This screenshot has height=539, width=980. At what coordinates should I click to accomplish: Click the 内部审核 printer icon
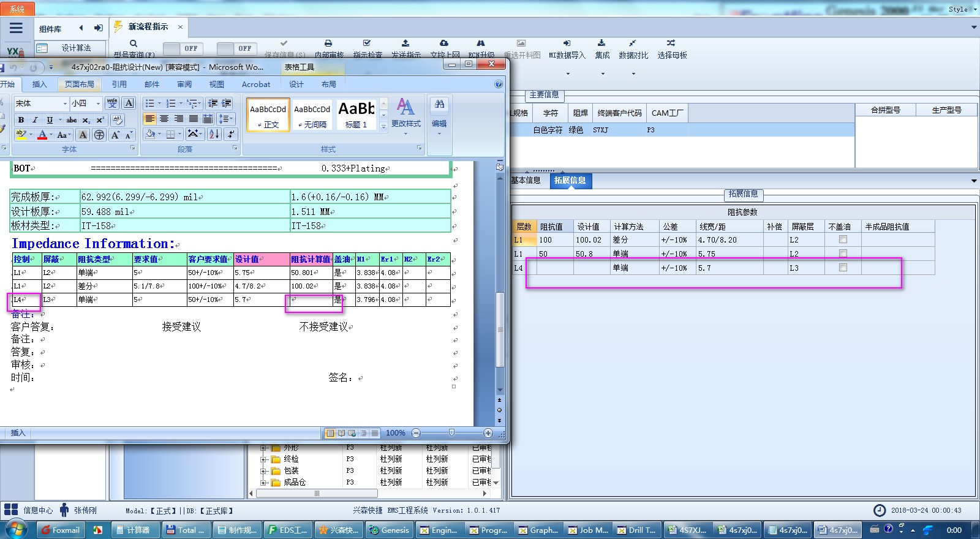328,43
